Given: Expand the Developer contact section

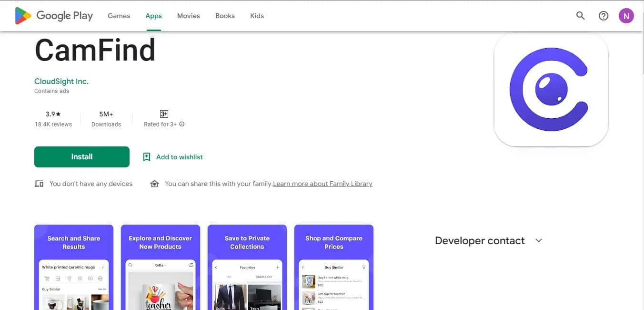Looking at the screenshot, I should [x=539, y=240].
